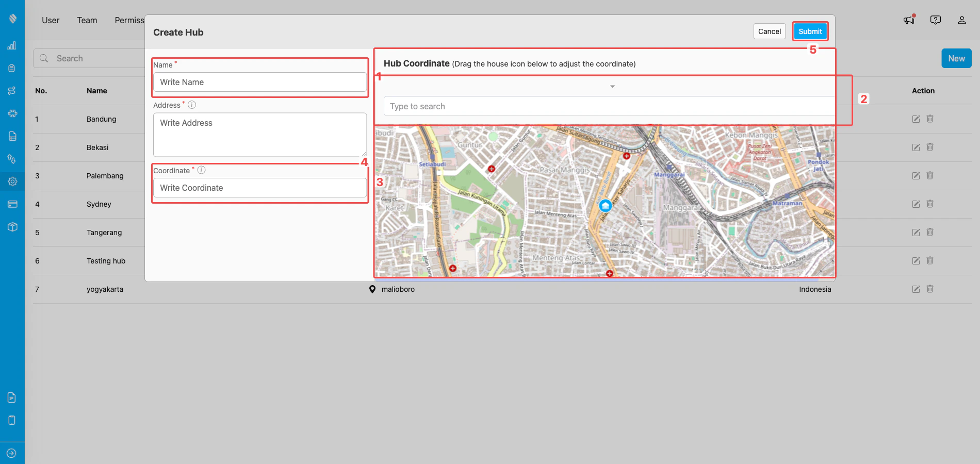
Task: Click the Coordinate info icon
Action: (x=202, y=170)
